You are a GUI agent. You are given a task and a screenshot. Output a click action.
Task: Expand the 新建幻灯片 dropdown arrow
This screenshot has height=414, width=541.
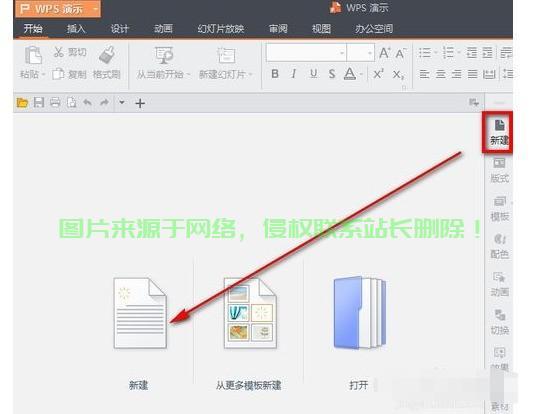click(x=251, y=75)
